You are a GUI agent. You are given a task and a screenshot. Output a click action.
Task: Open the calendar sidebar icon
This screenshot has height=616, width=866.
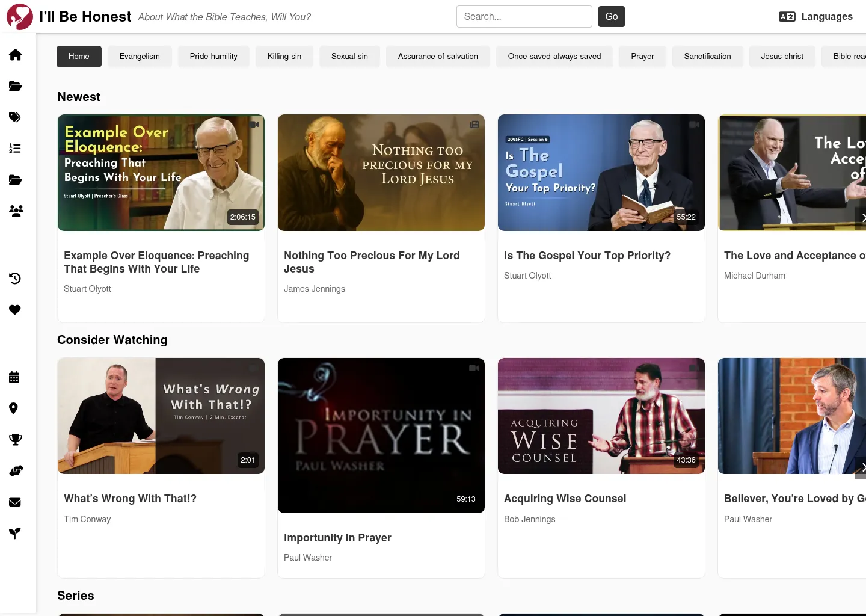[14, 377]
